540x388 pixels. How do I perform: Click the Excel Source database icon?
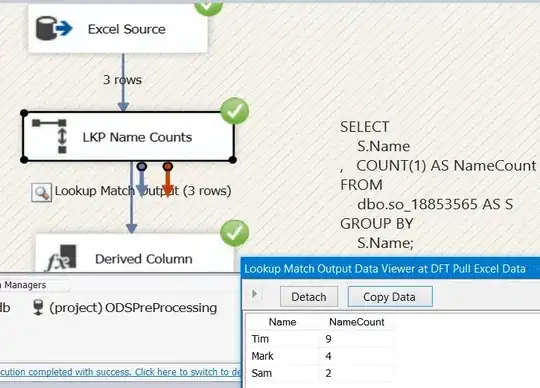(54, 28)
